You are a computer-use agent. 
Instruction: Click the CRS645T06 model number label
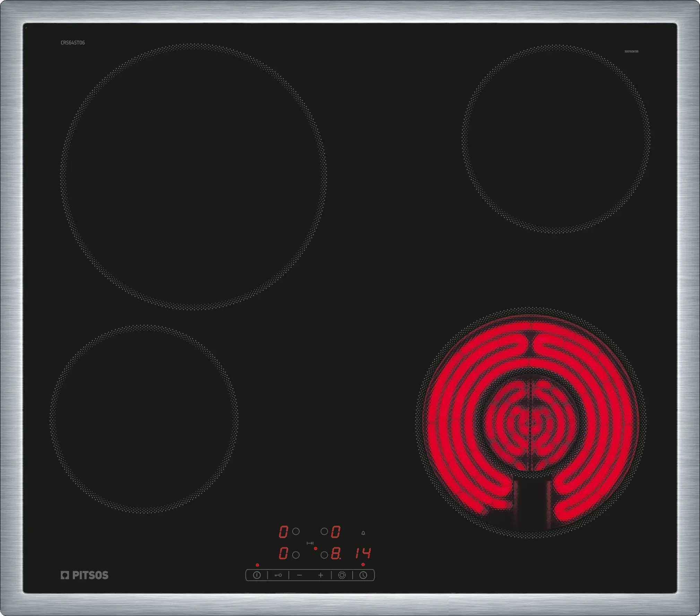pos(73,43)
